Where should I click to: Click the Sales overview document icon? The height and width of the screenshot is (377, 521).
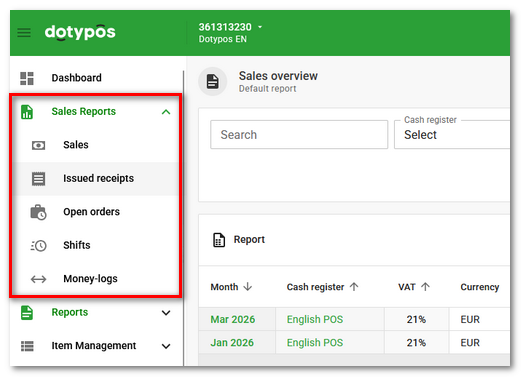pyautogui.click(x=213, y=81)
